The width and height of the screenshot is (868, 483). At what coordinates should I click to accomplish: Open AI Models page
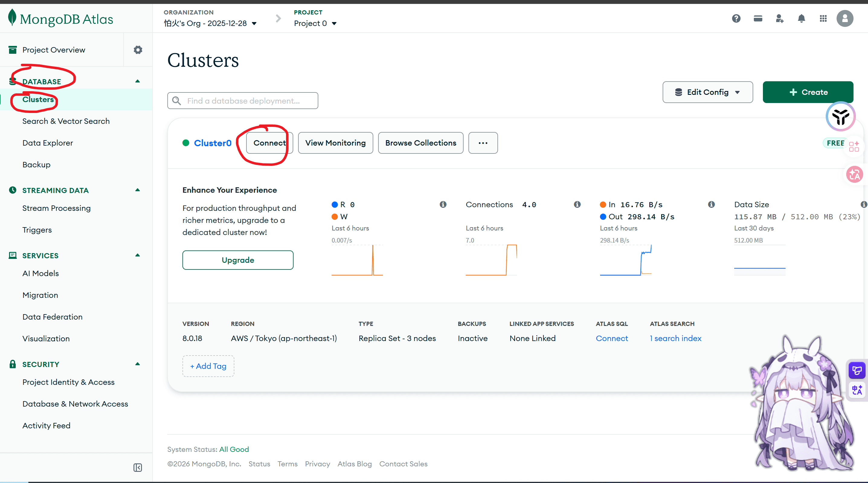point(40,273)
